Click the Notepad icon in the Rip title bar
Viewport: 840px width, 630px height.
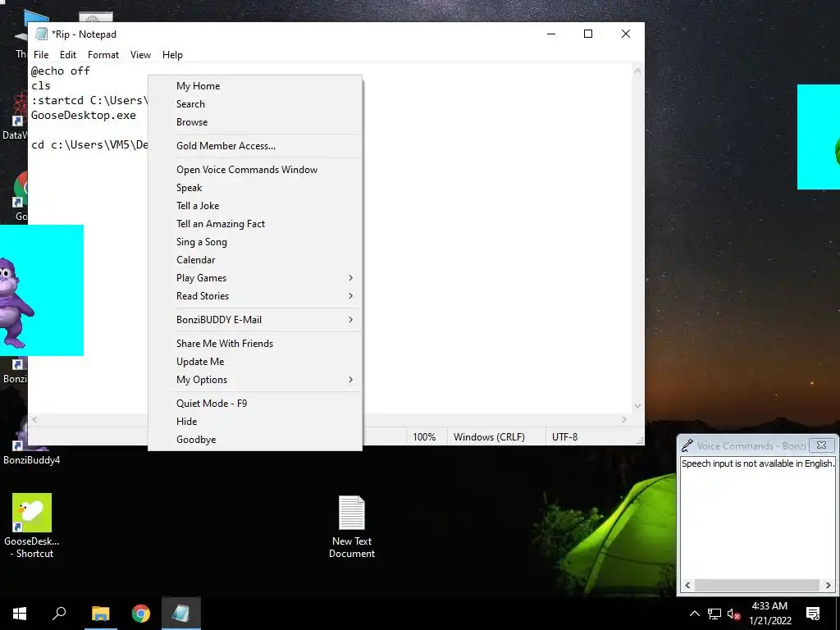click(x=41, y=34)
